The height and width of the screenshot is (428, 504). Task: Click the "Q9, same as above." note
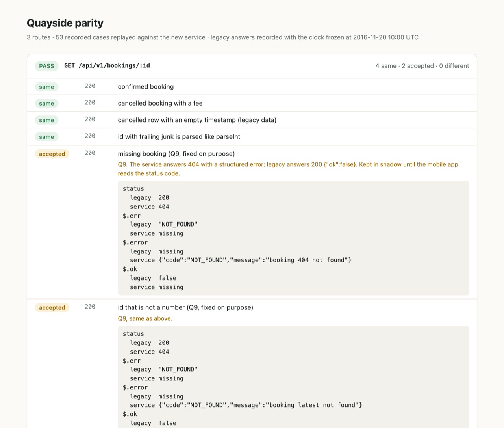coord(145,318)
